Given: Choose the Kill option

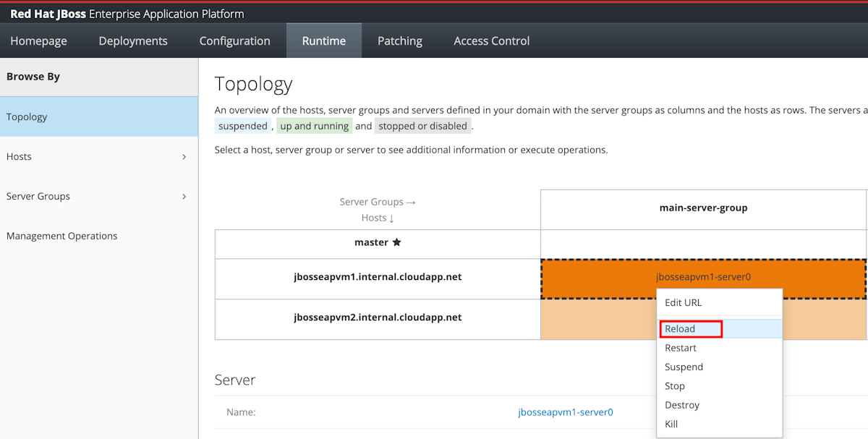Looking at the screenshot, I should pos(671,424).
